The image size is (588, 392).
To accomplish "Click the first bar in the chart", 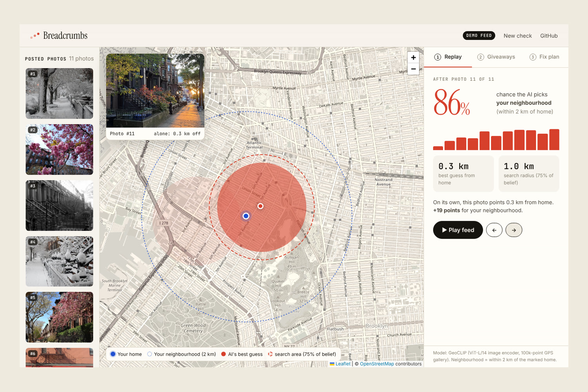I will pos(438,148).
